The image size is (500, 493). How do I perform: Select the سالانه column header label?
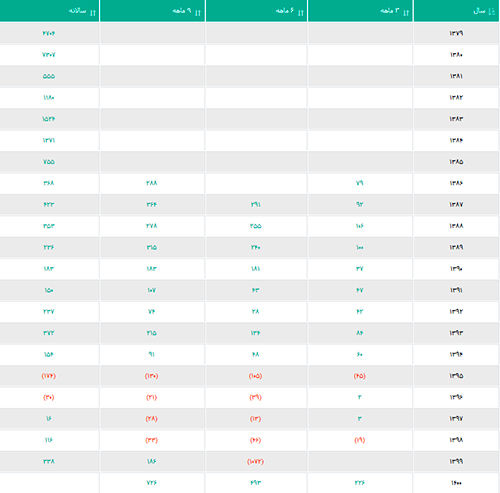coord(78,11)
